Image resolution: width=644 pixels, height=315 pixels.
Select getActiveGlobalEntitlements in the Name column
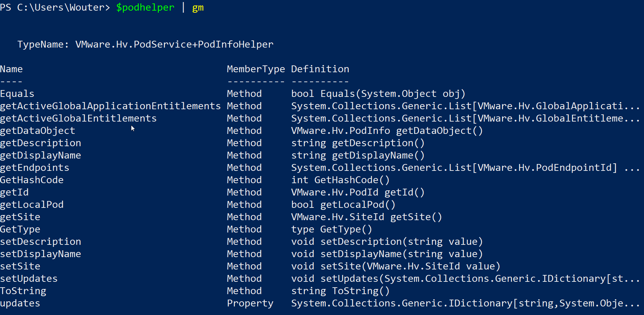click(78, 118)
